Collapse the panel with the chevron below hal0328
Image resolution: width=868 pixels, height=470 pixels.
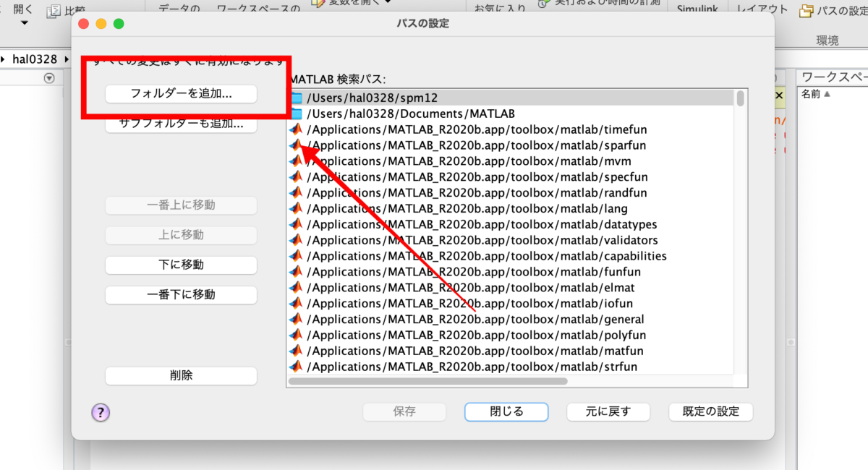49,77
